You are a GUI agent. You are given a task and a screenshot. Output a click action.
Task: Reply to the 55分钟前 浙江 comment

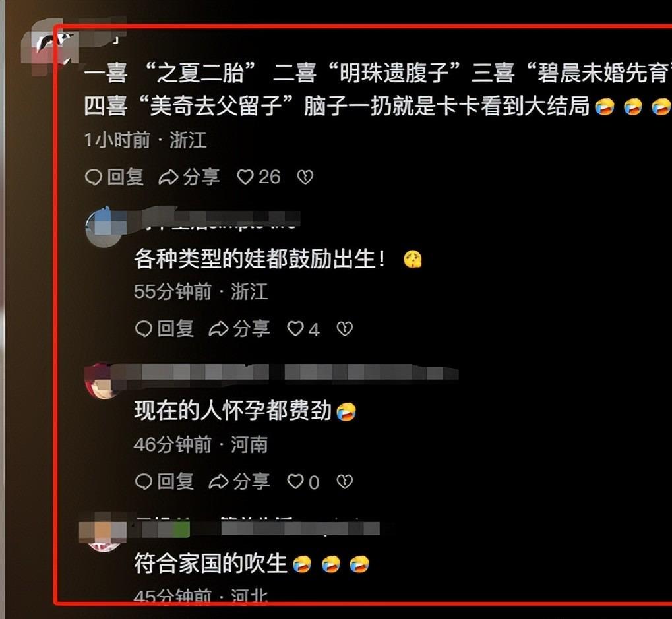click(165, 329)
